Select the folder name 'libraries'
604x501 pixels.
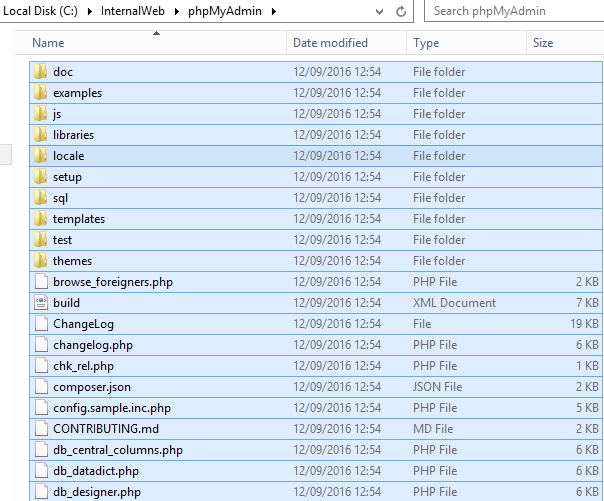pos(74,135)
